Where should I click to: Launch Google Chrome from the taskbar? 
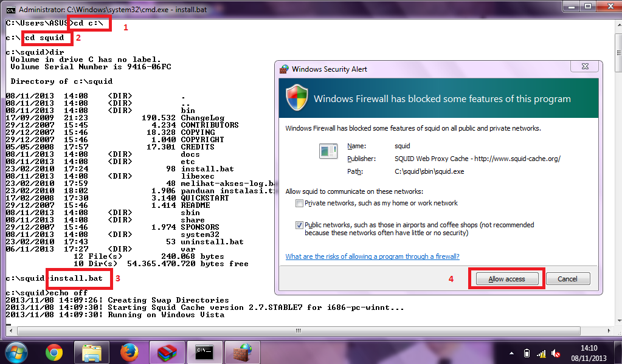[x=54, y=352]
